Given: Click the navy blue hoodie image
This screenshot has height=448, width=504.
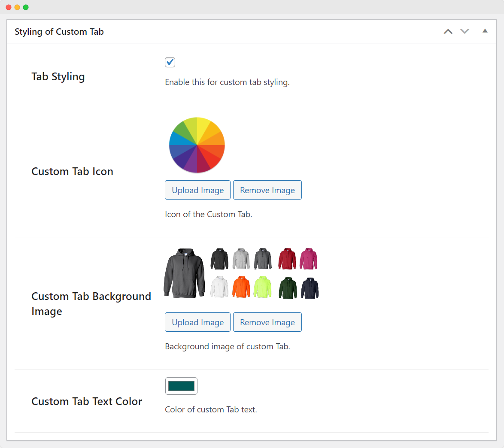Looking at the screenshot, I should pos(310,288).
